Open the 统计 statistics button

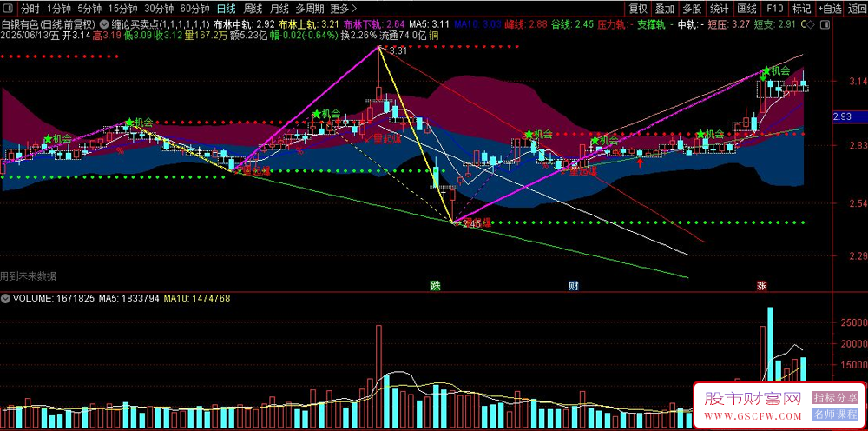click(x=719, y=9)
